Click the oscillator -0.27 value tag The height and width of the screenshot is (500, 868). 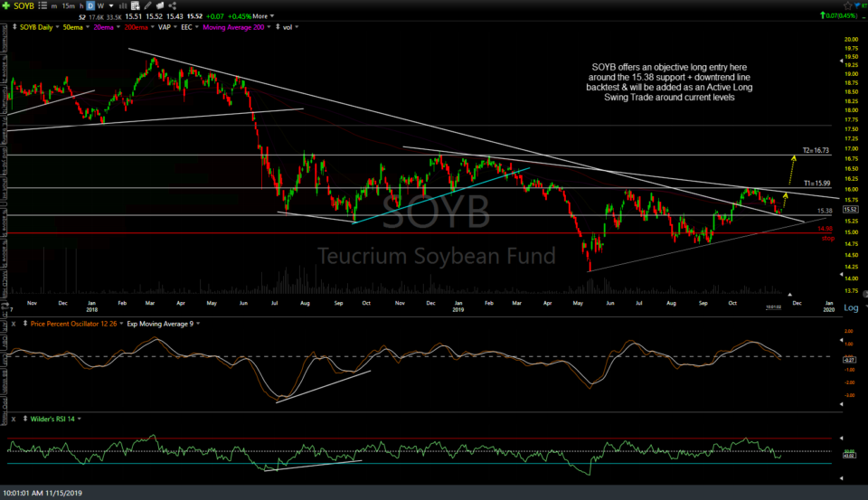(x=850, y=360)
